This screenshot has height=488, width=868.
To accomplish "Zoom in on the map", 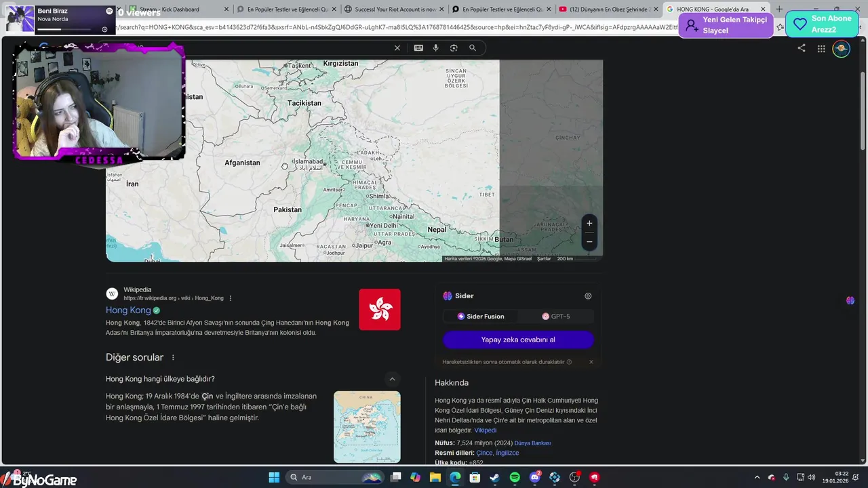I will point(589,223).
